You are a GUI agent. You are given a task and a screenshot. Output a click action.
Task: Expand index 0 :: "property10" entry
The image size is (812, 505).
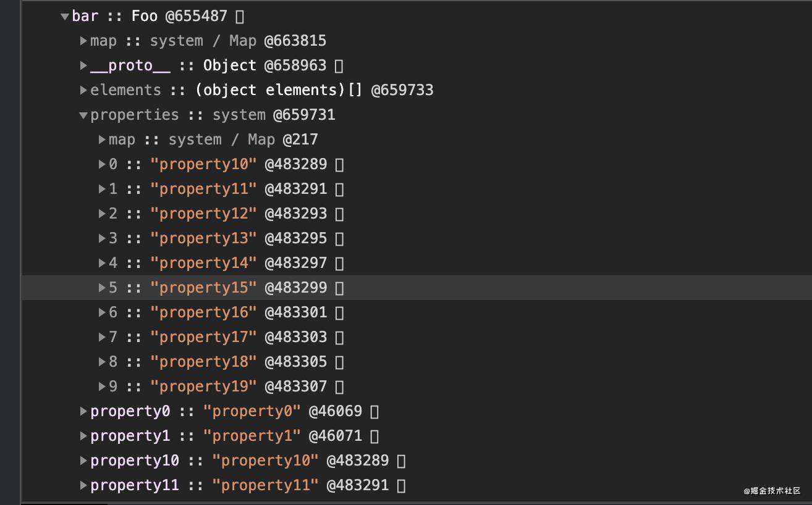pyautogui.click(x=102, y=164)
